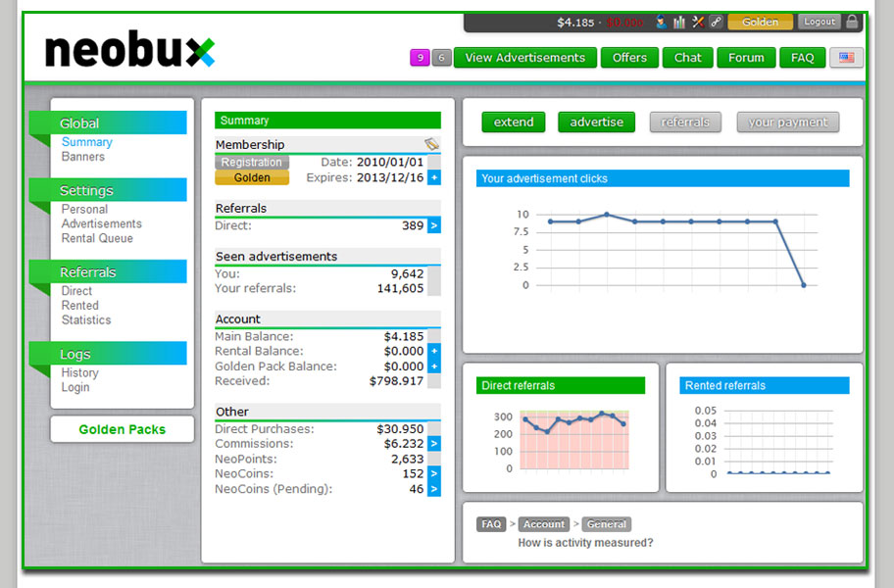Click the Golden membership badge in top bar
Viewport: 894px width, 588px height.
(760, 22)
